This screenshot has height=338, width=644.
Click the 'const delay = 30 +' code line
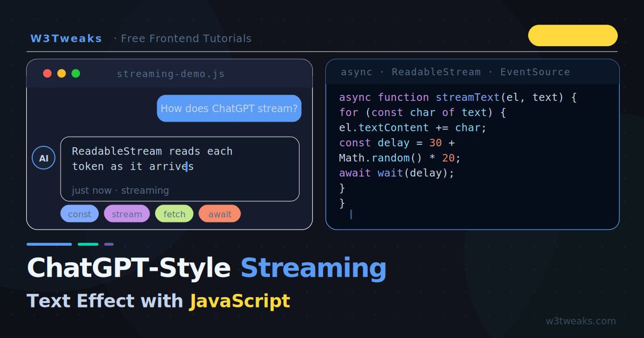[x=397, y=143]
